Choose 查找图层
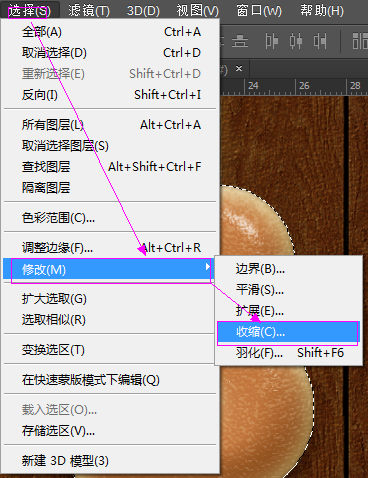This screenshot has height=478, width=368. [x=111, y=167]
